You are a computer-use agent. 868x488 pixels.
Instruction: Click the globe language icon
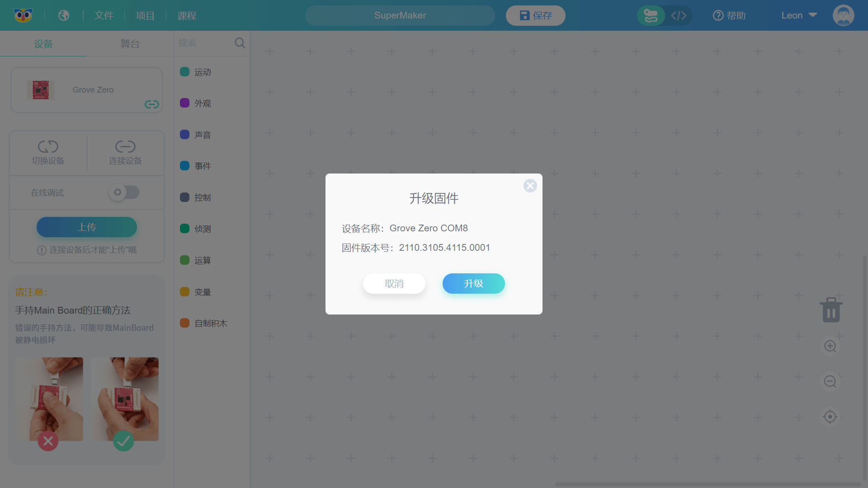[64, 15]
